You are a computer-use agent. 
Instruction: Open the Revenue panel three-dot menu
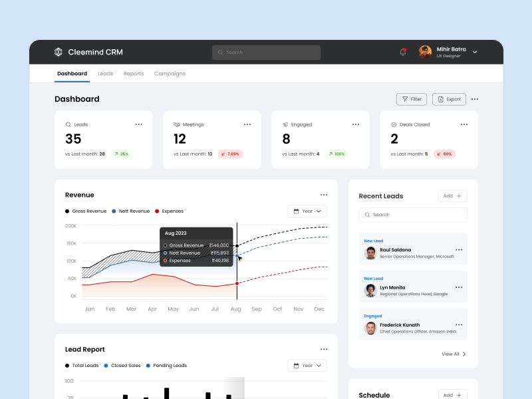(x=324, y=194)
